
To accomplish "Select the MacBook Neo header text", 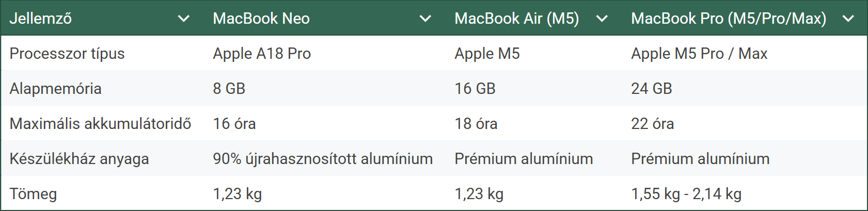I will 261,19.
